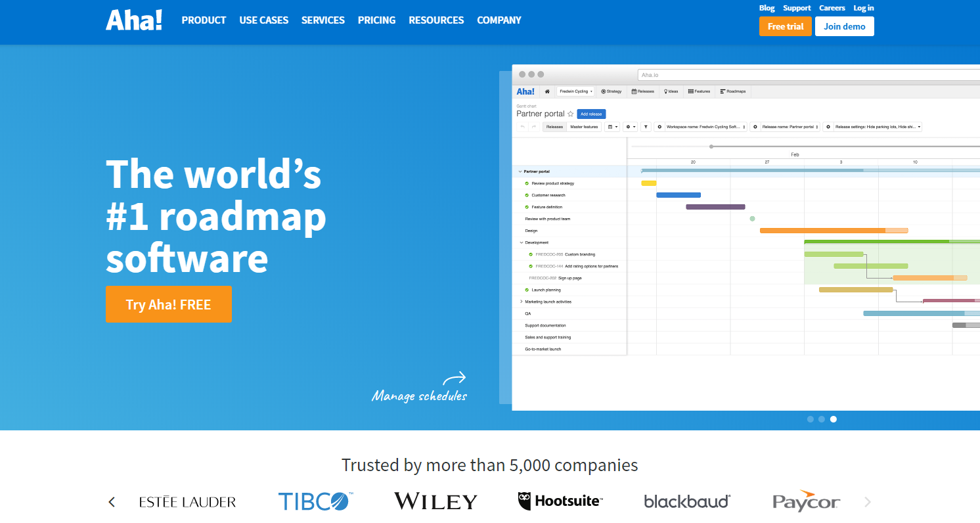Click the Hootsuite logo
This screenshot has width=980, height=523.
coord(560,501)
